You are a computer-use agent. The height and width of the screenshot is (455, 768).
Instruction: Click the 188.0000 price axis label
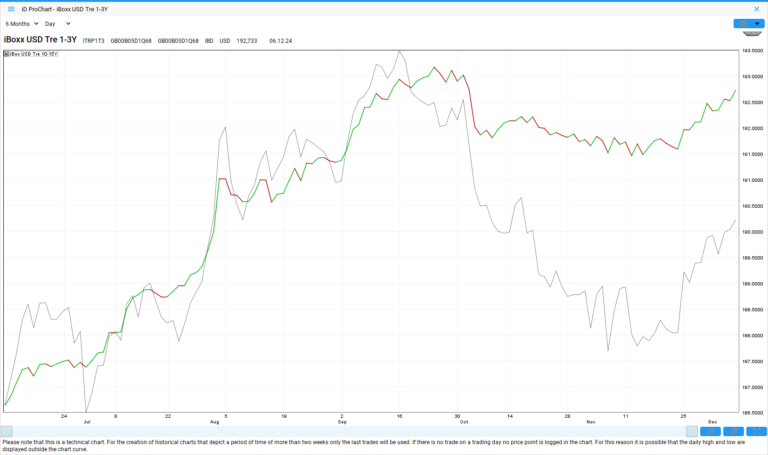[752, 335]
